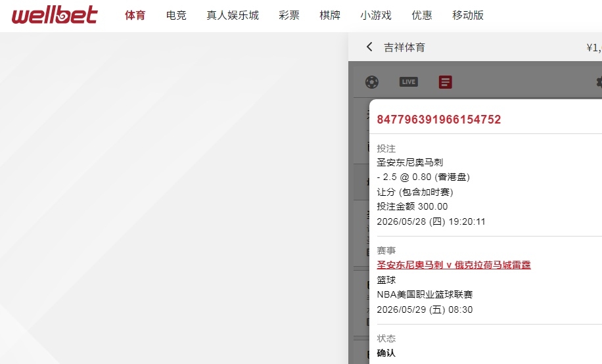Open the 小游戏 mini games section
This screenshot has width=602, height=364.
point(376,15)
